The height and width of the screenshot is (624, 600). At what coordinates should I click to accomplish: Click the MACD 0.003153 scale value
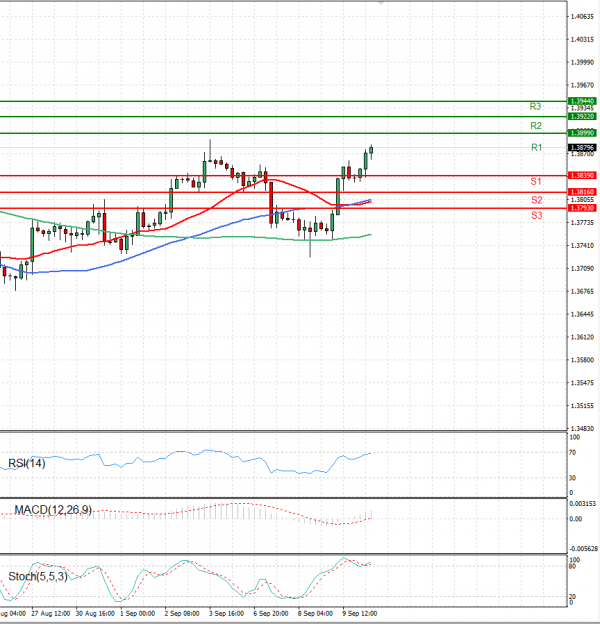coord(583,503)
